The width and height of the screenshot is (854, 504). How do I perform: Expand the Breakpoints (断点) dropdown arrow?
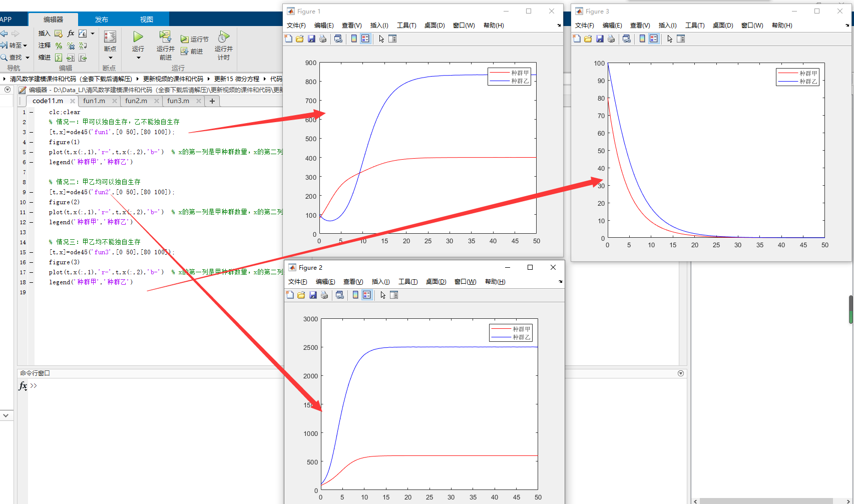click(110, 58)
